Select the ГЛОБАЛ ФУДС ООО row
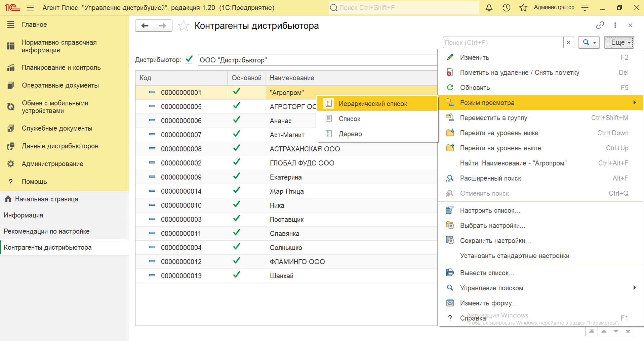Viewport: 644px width, 341px height. 286,163
